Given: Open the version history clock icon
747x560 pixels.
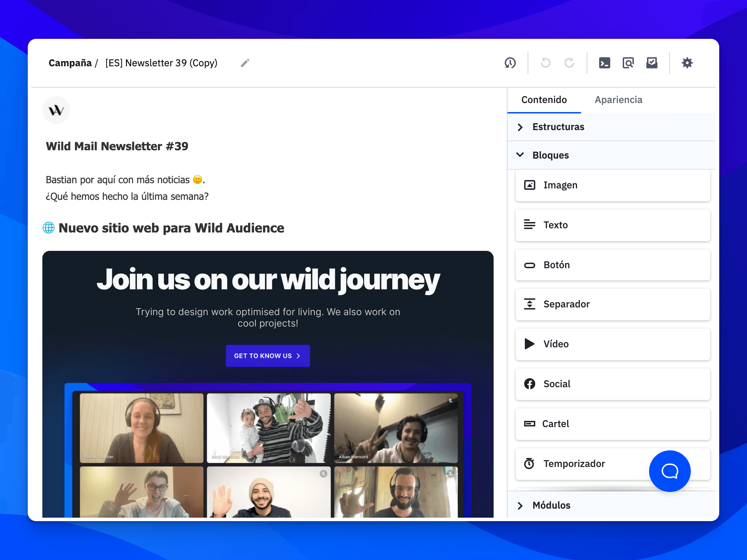Looking at the screenshot, I should (510, 63).
